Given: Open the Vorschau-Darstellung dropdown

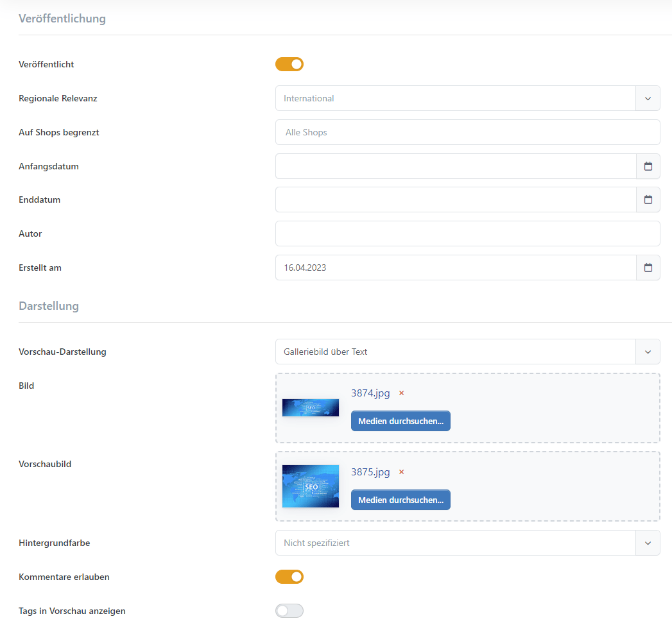Looking at the screenshot, I should pos(648,352).
